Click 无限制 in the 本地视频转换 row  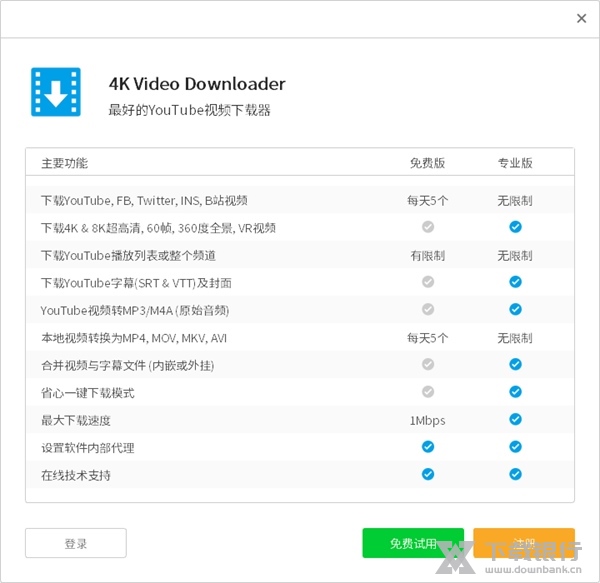tap(515, 338)
